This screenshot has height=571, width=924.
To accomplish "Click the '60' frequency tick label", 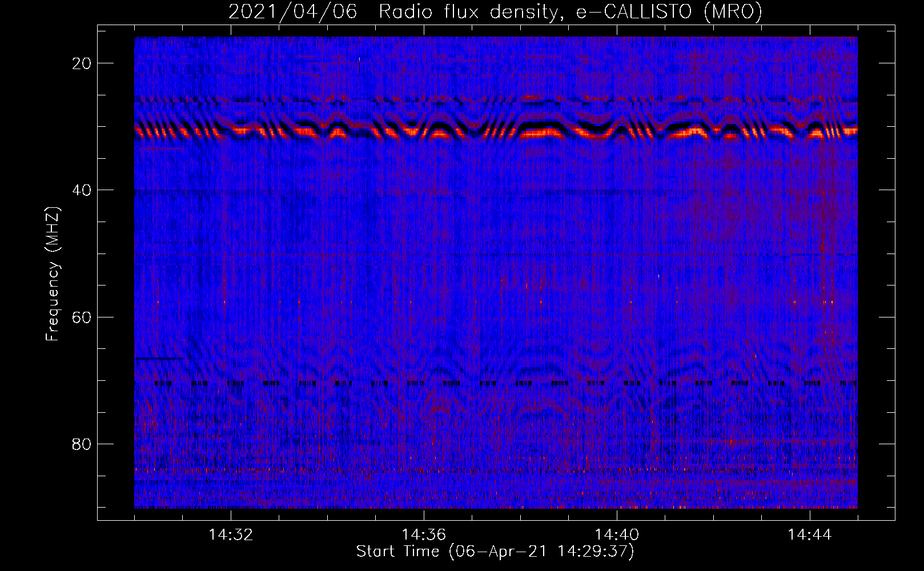I will 82,317.
